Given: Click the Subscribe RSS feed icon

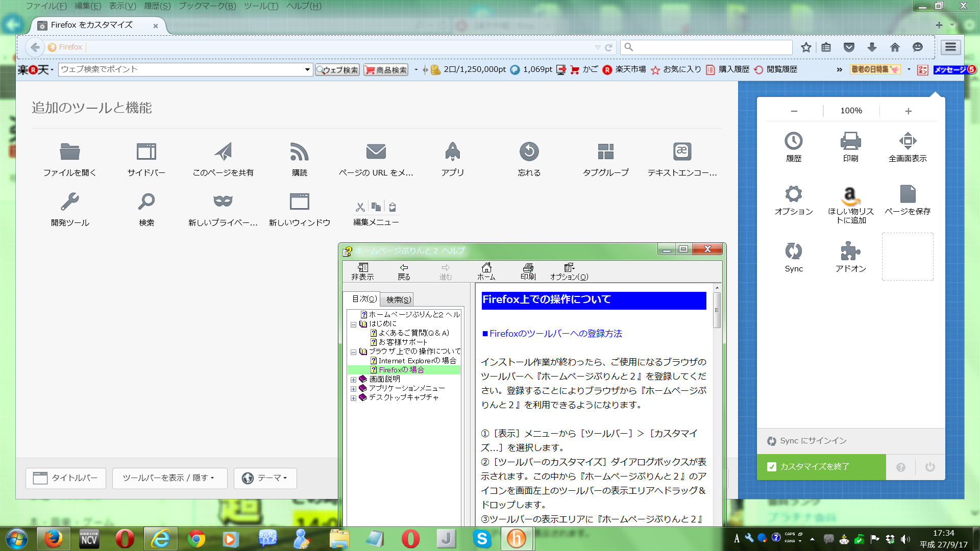Looking at the screenshot, I should 299,152.
